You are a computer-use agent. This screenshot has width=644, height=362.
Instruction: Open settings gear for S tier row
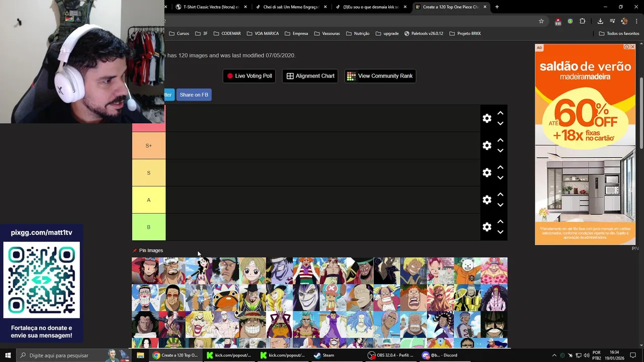tap(487, 172)
